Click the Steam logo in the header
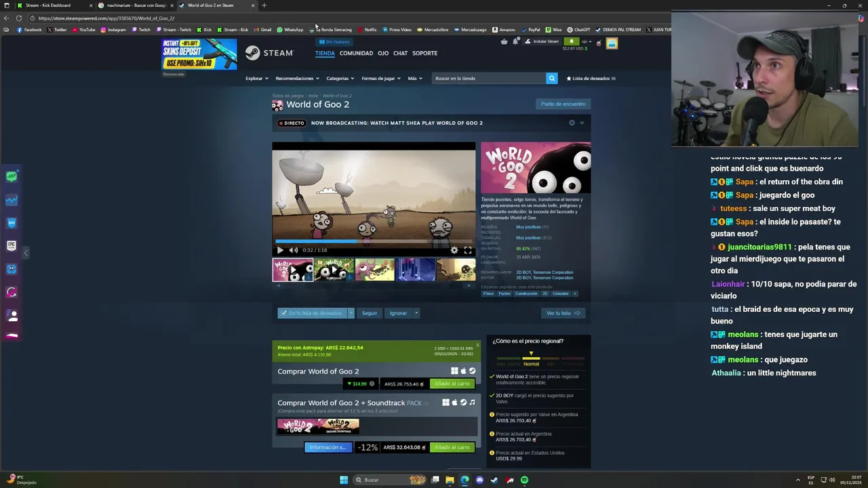The height and width of the screenshot is (488, 868). click(x=269, y=53)
